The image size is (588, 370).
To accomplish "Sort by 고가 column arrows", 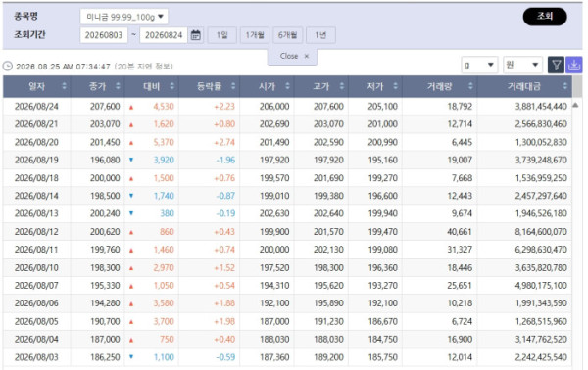I will tap(342, 86).
